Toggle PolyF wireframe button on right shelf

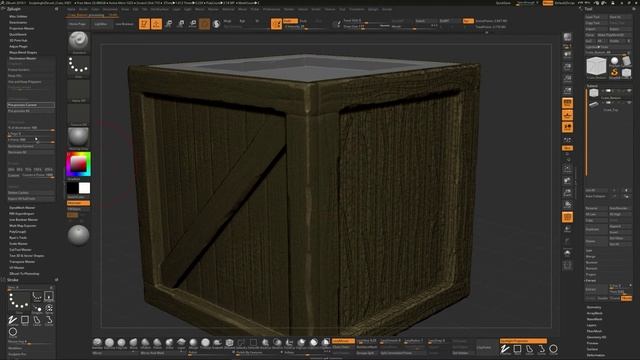[567, 217]
